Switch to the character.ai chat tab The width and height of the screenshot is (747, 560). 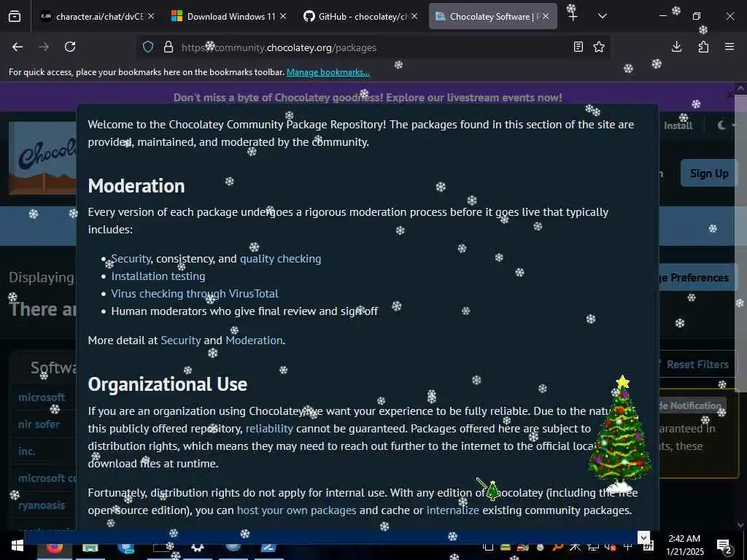98,16
